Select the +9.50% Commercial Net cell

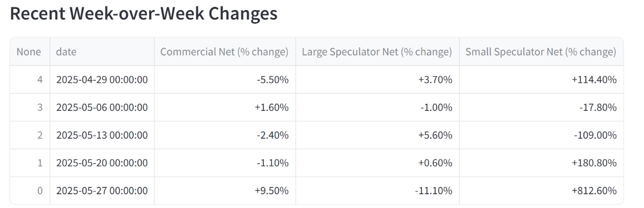(225, 191)
